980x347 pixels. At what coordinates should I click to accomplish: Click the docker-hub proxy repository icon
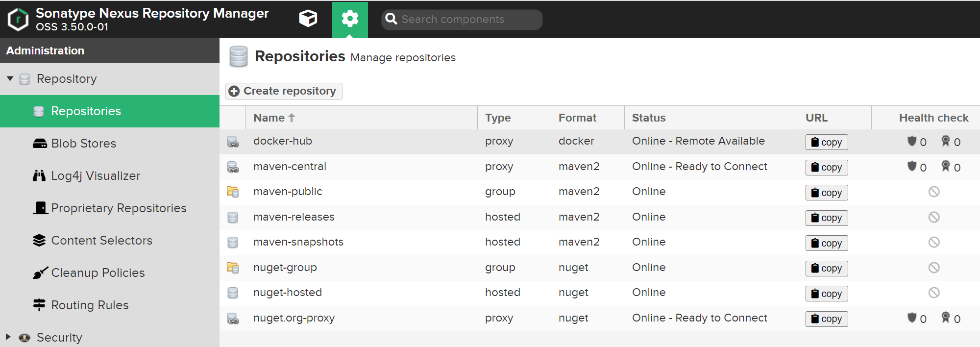click(x=233, y=142)
